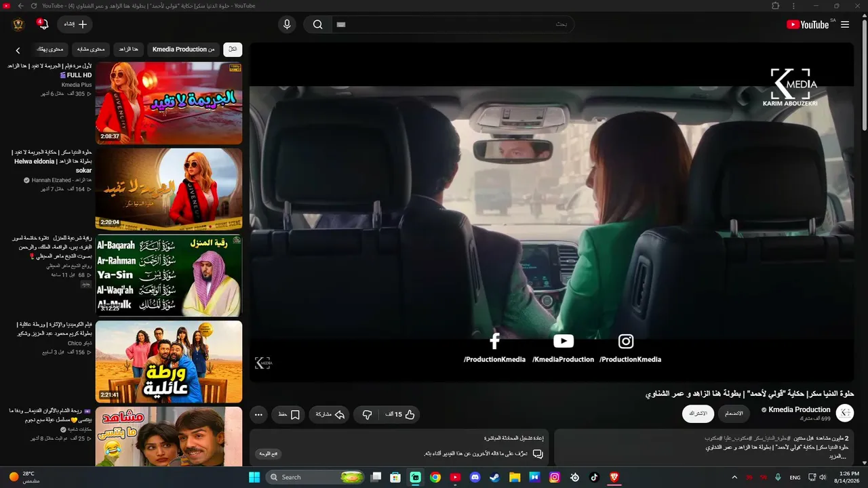Open the browser extensions puzzle icon
The image size is (868, 488).
click(776, 5)
